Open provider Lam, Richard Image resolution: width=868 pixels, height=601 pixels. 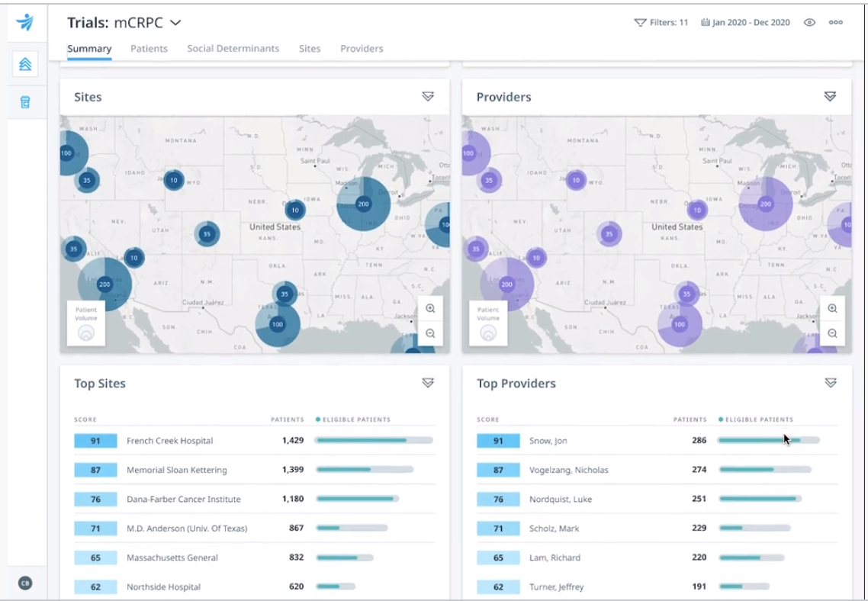[x=555, y=558]
